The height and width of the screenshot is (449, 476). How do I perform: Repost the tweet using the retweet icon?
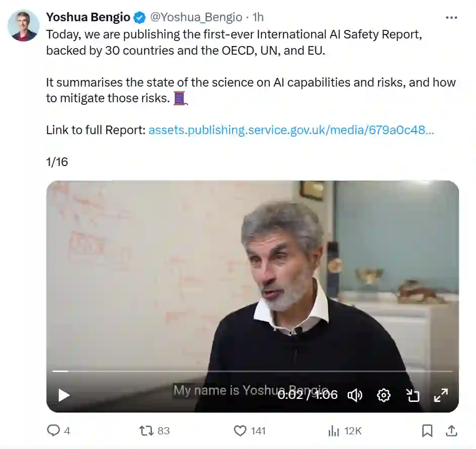point(146,431)
